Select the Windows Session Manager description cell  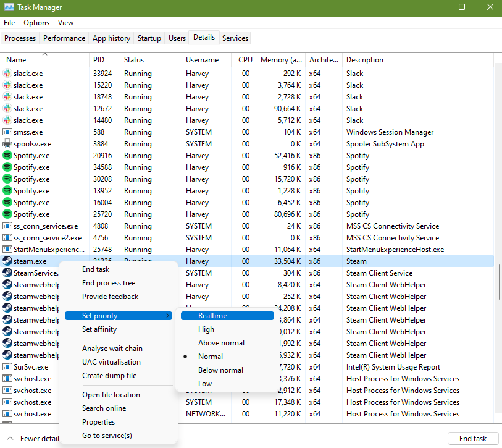point(390,132)
